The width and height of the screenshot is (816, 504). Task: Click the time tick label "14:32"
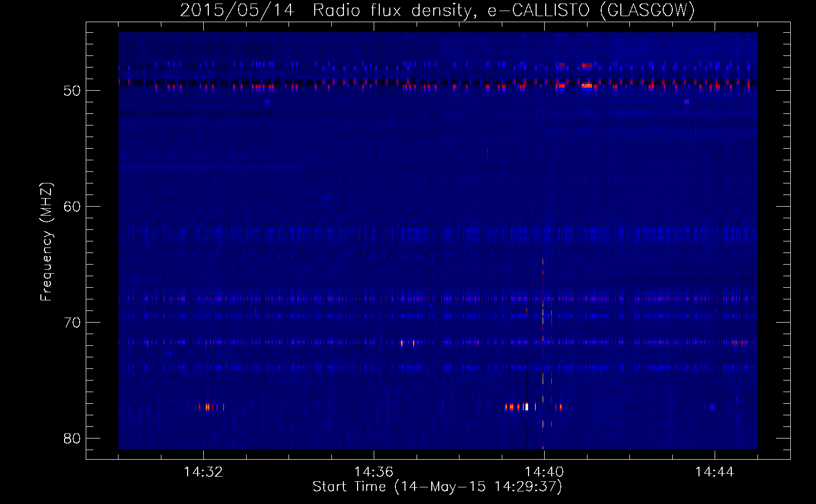tap(203, 472)
